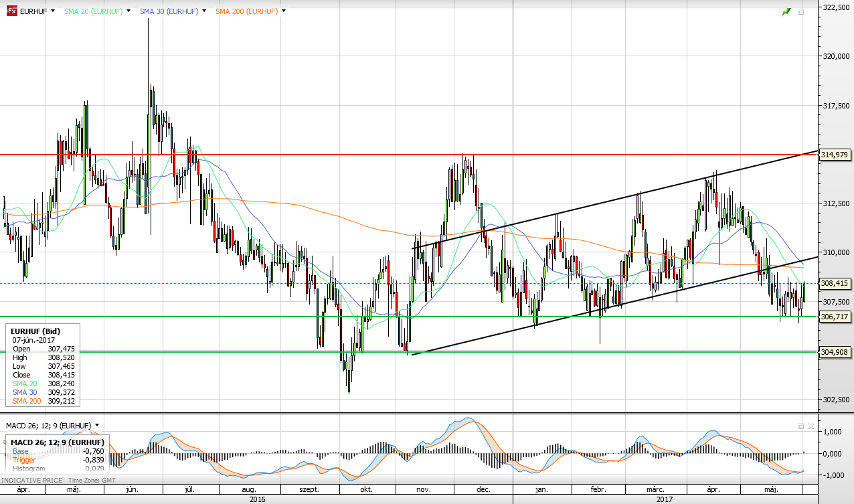The height and width of the screenshot is (504, 854).
Task: Click the green 306,717 price level label
Action: tap(835, 317)
